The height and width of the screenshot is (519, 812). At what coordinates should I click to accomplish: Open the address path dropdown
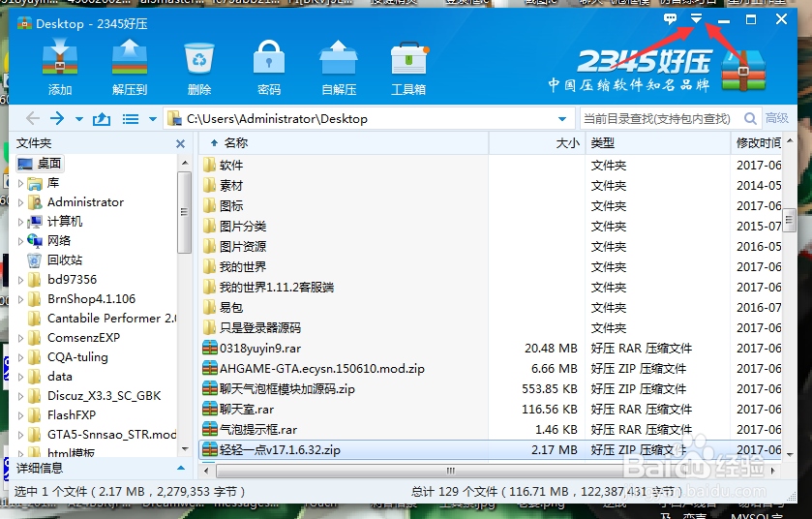coord(562,119)
